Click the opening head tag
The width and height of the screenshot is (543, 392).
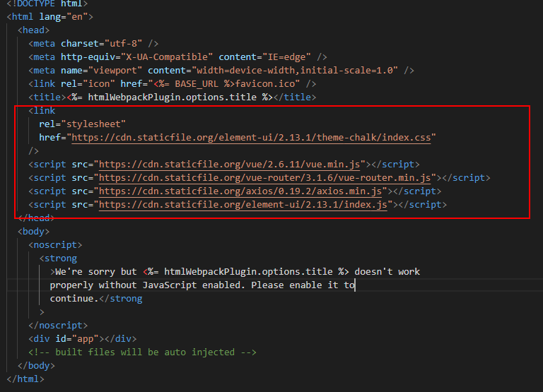tap(34, 30)
